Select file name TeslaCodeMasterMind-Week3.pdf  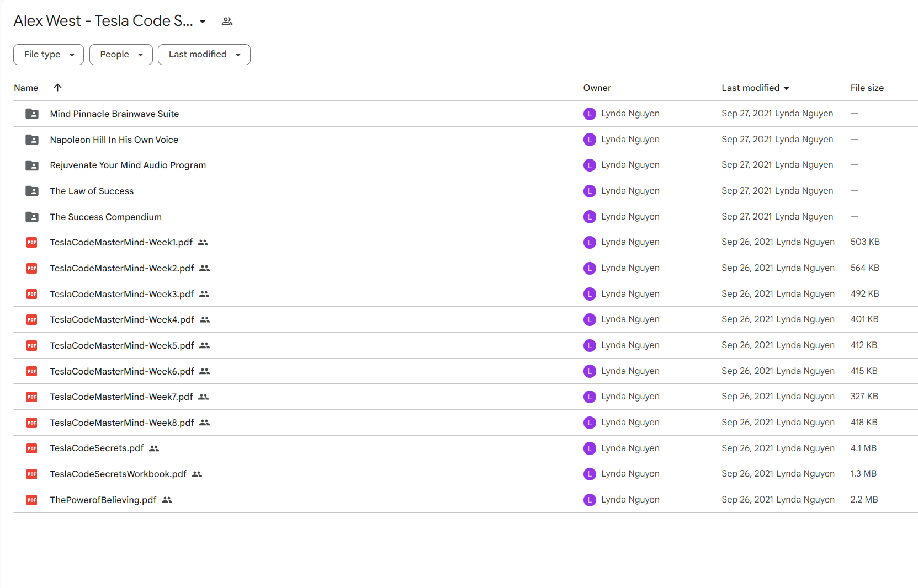122,294
